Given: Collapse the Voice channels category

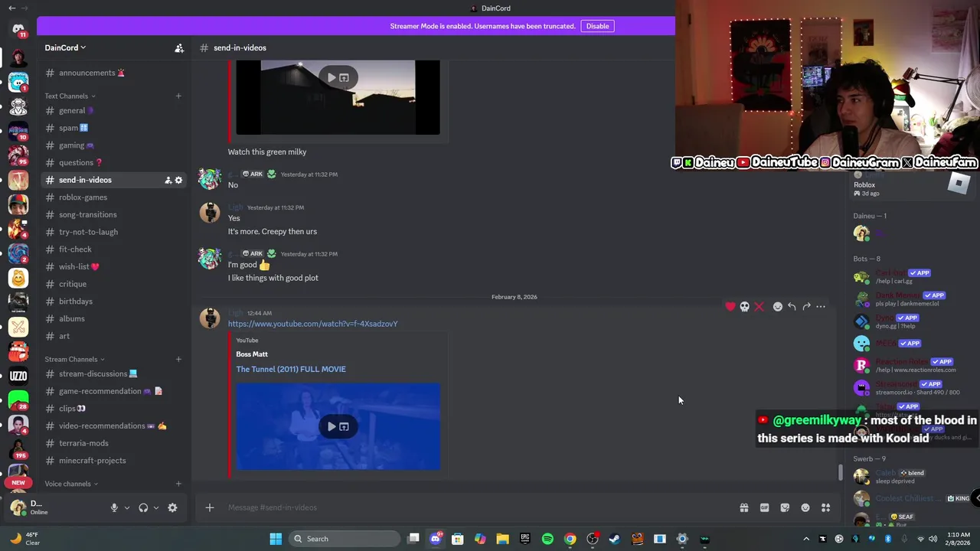Looking at the screenshot, I should (x=71, y=484).
